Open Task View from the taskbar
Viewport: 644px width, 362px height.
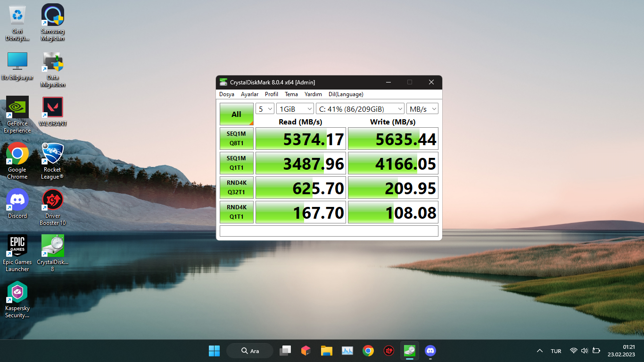point(285,351)
